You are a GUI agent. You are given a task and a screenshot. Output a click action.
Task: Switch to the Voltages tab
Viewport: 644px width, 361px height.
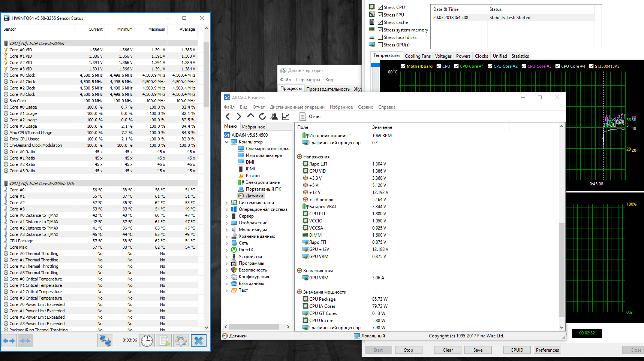[443, 56]
